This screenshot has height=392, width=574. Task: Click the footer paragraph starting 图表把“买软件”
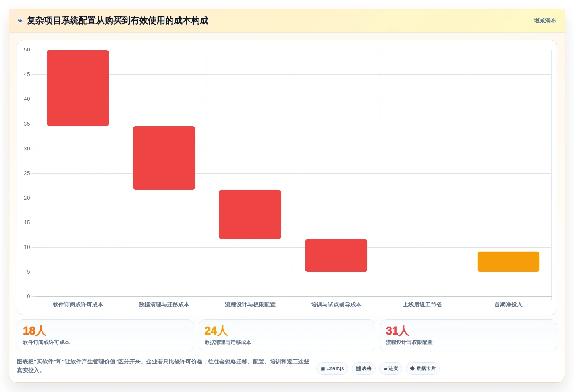[163, 366]
